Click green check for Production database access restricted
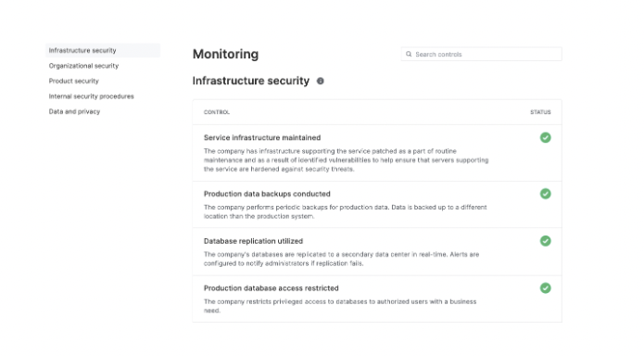Viewport: 644px width, 356px height. (546, 288)
